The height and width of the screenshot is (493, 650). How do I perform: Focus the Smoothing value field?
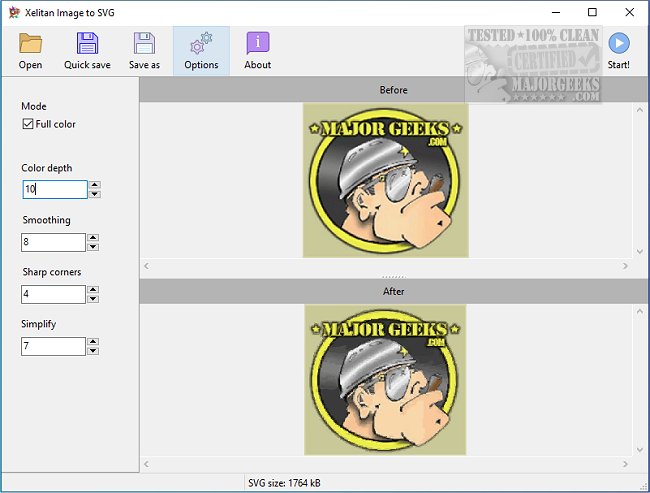53,242
